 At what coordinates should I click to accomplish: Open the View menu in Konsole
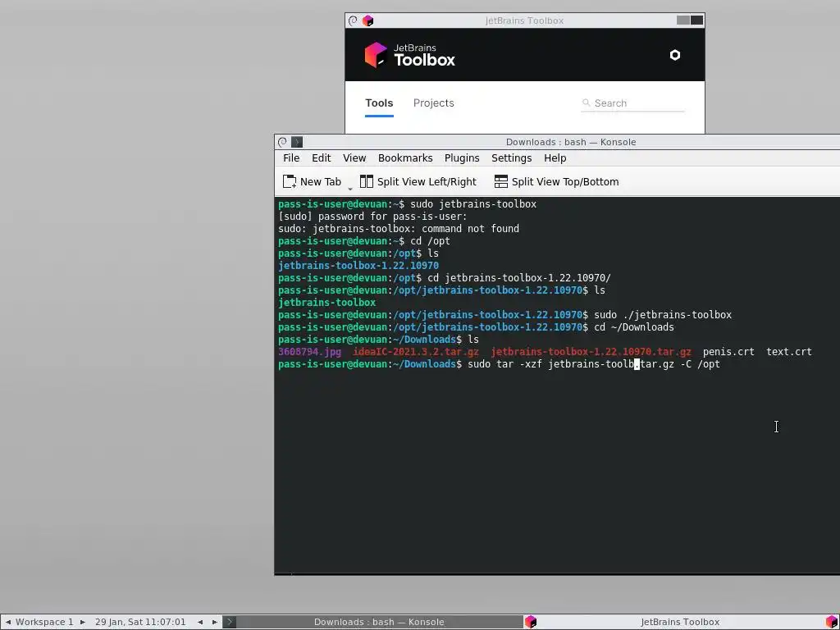[354, 158]
